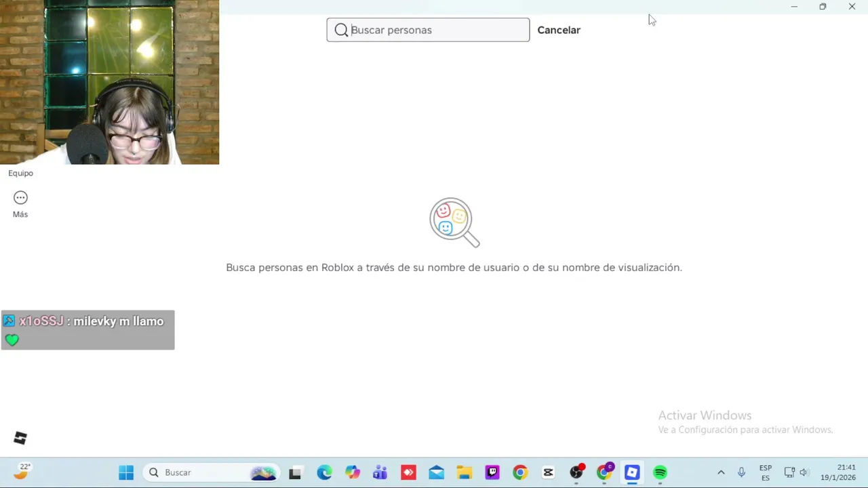Image resolution: width=868 pixels, height=488 pixels.
Task: Close the Roblox window
Action: click(852, 7)
